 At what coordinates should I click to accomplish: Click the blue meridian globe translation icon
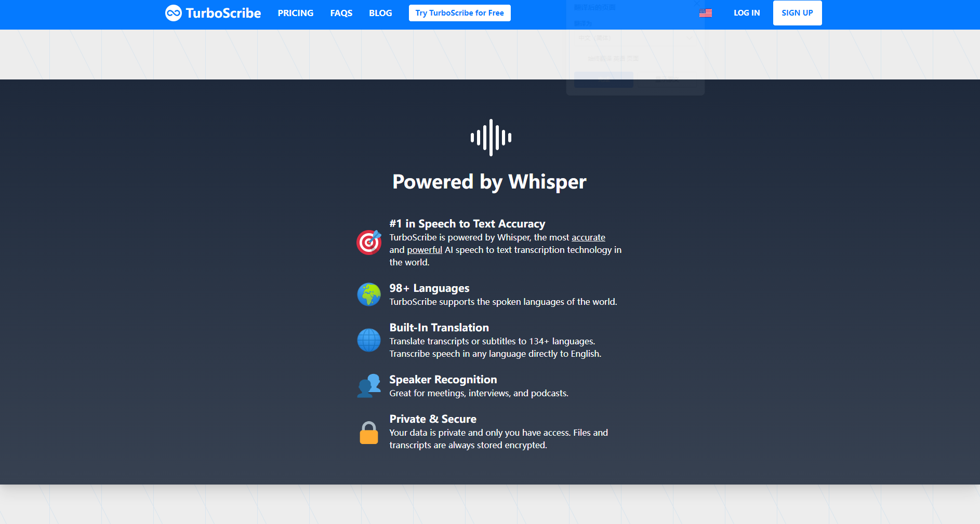pyautogui.click(x=369, y=340)
